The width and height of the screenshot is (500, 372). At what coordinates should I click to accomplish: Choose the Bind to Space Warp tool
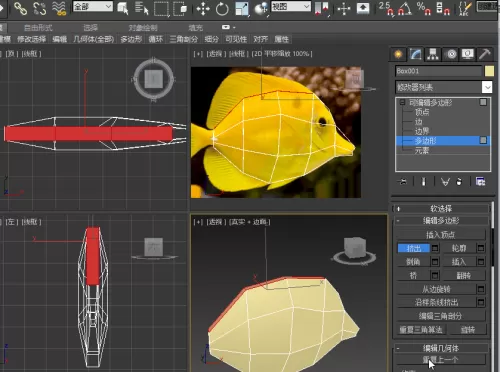pyautogui.click(x=59, y=8)
